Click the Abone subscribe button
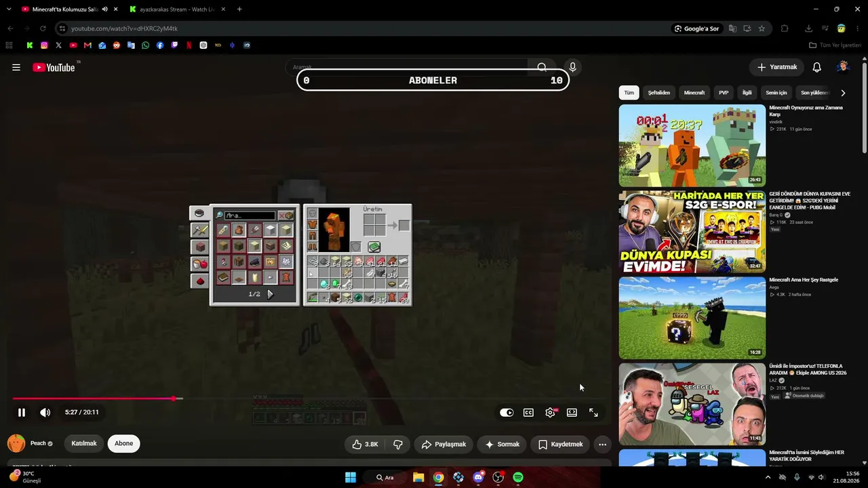 (x=123, y=444)
